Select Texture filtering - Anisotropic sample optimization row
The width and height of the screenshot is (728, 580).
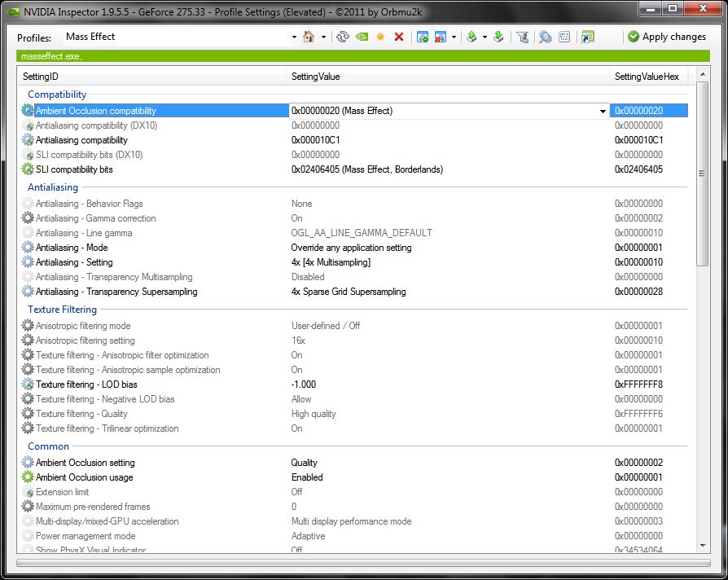(x=353, y=370)
